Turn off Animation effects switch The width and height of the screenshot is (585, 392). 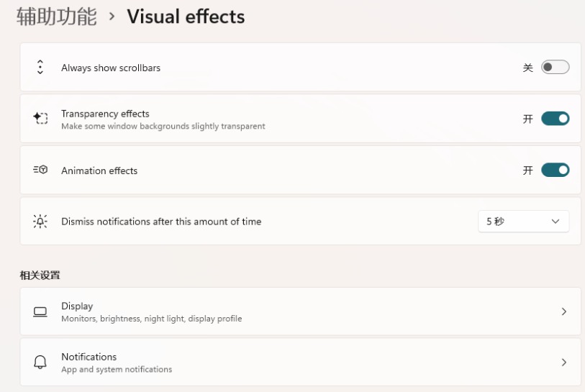pyautogui.click(x=555, y=170)
